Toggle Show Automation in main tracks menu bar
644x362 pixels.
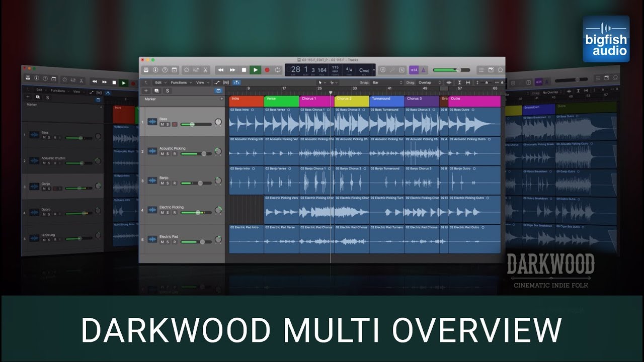(217, 82)
